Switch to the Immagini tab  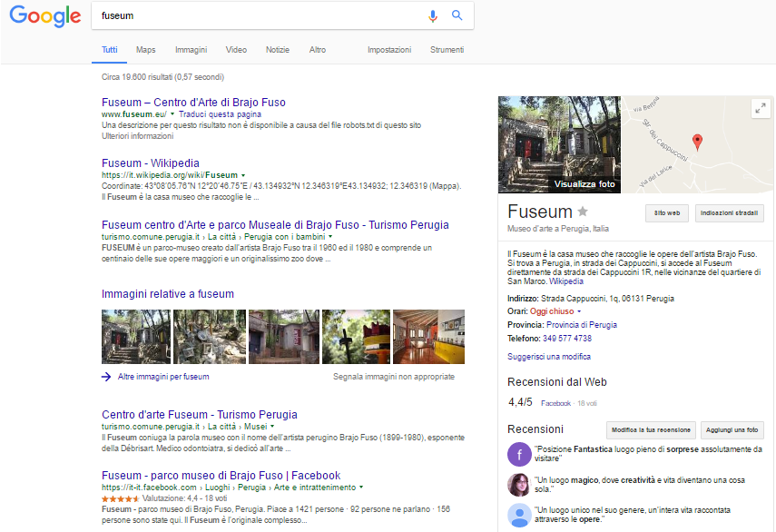[x=191, y=50]
